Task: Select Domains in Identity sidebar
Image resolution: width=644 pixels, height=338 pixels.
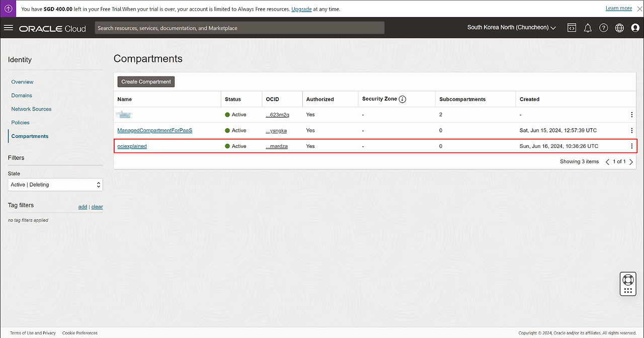Action: click(22, 96)
